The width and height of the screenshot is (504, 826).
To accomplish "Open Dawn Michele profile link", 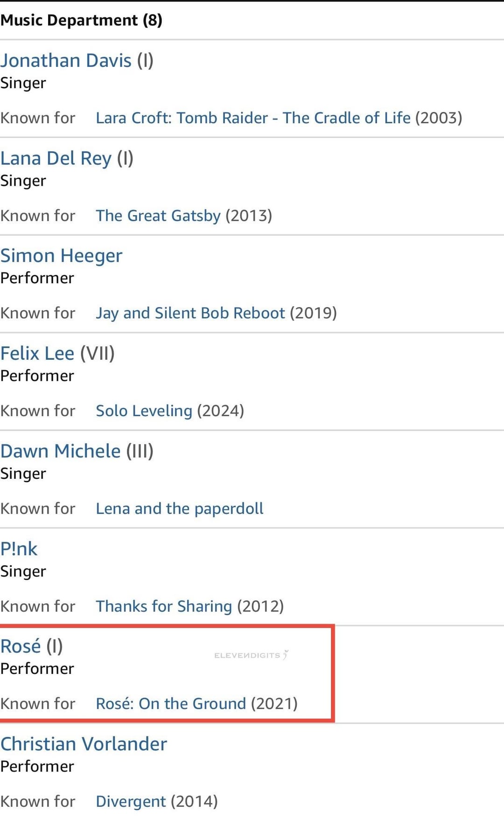I will tap(60, 451).
